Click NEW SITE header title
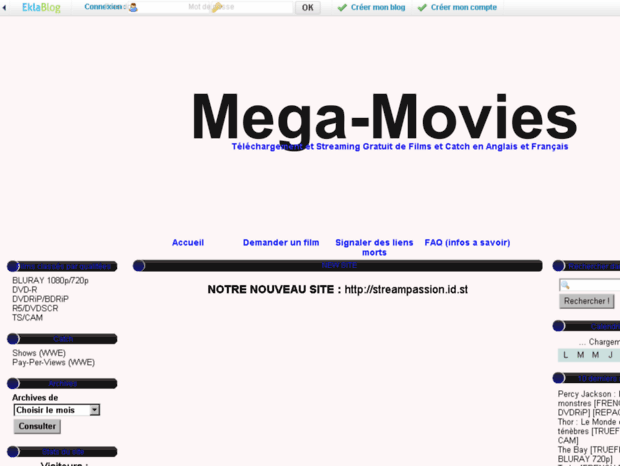620x466 pixels. (339, 265)
